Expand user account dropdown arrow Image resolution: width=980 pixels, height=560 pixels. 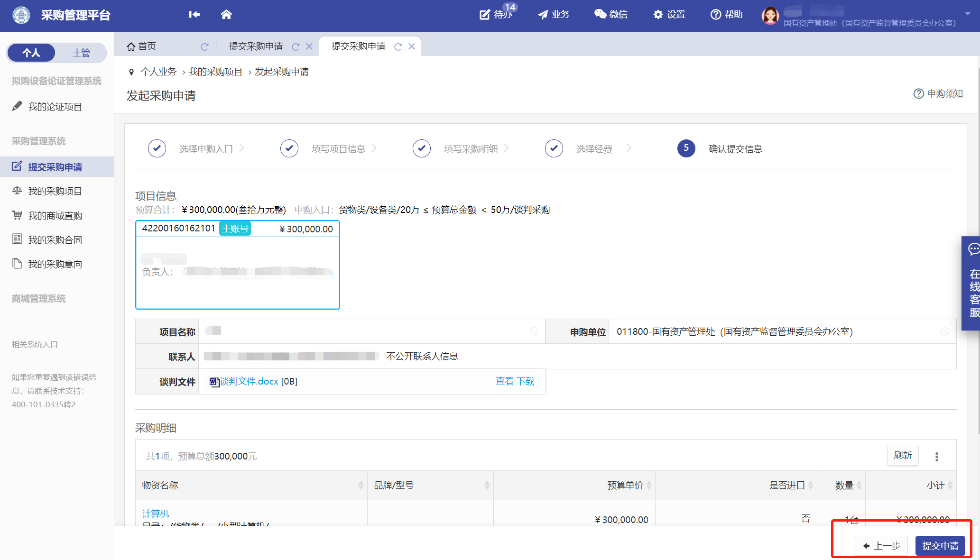coord(967,13)
